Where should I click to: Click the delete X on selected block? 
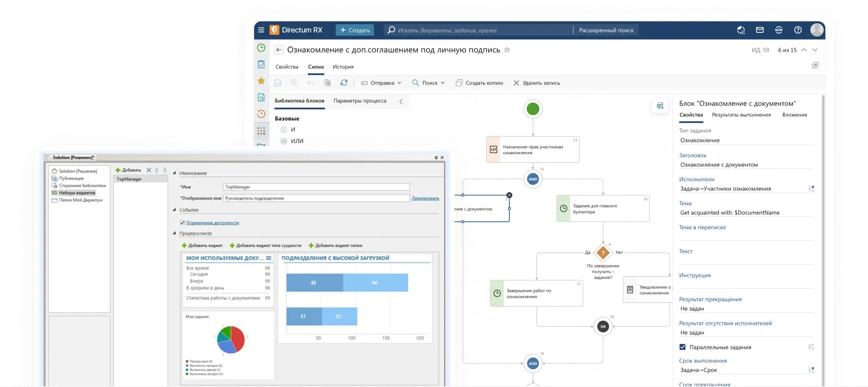click(x=509, y=195)
